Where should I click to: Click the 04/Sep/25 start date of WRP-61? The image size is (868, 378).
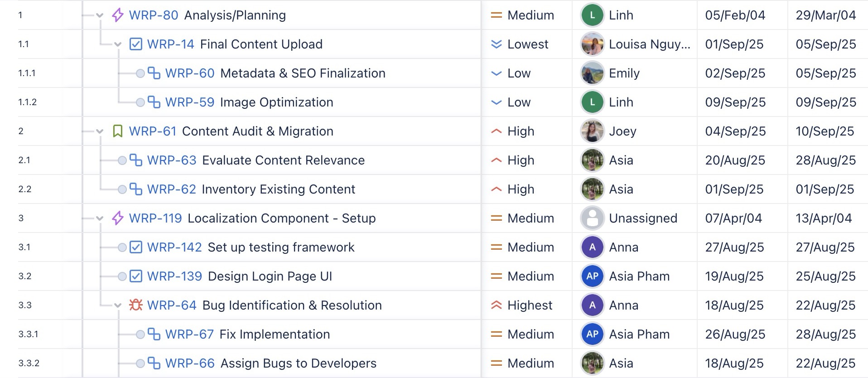[735, 131]
